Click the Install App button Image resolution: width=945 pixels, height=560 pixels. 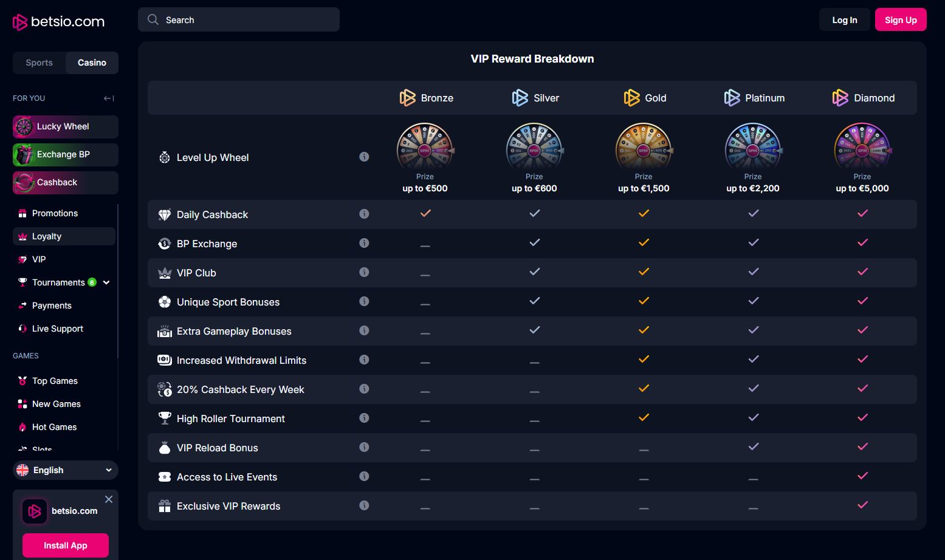(66, 545)
